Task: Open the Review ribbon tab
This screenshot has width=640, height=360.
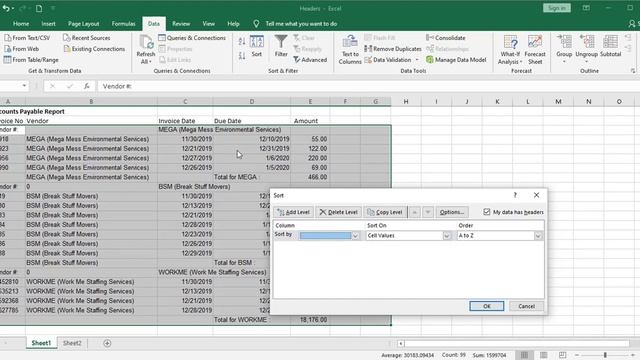Action: (x=181, y=24)
